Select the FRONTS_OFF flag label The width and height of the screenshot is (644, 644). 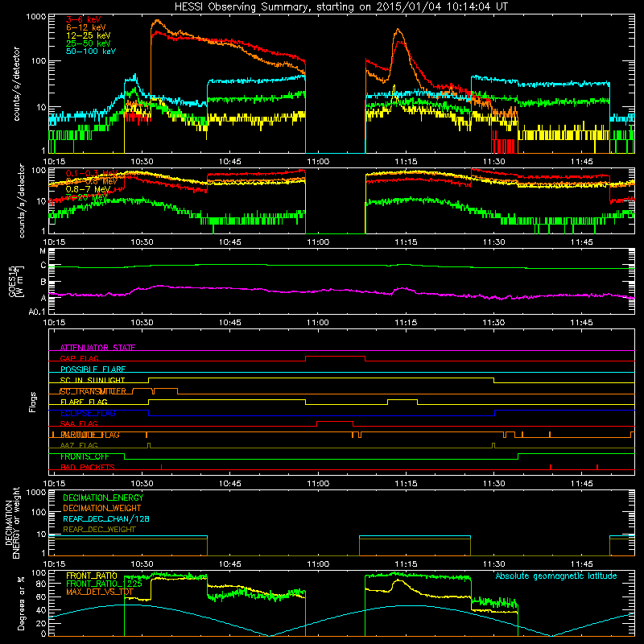pyautogui.click(x=85, y=456)
